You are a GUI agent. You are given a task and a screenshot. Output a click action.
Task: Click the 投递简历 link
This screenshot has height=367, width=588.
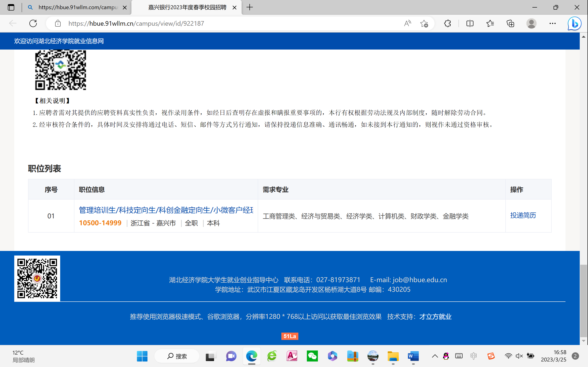[x=523, y=215]
